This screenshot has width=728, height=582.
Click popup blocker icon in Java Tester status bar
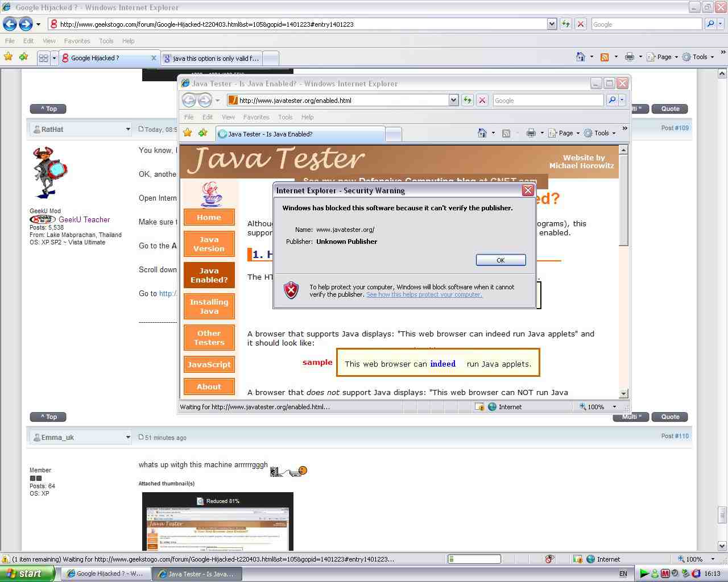coord(479,407)
